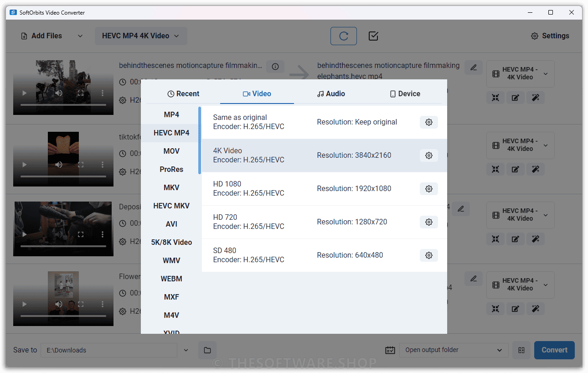This screenshot has width=588, height=373.
Task: Open application Settings
Action: click(550, 36)
